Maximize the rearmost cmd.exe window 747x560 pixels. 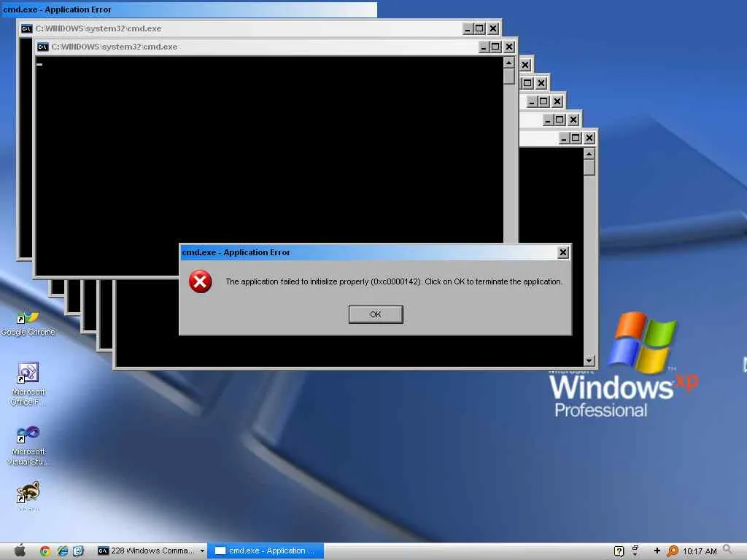coord(479,29)
